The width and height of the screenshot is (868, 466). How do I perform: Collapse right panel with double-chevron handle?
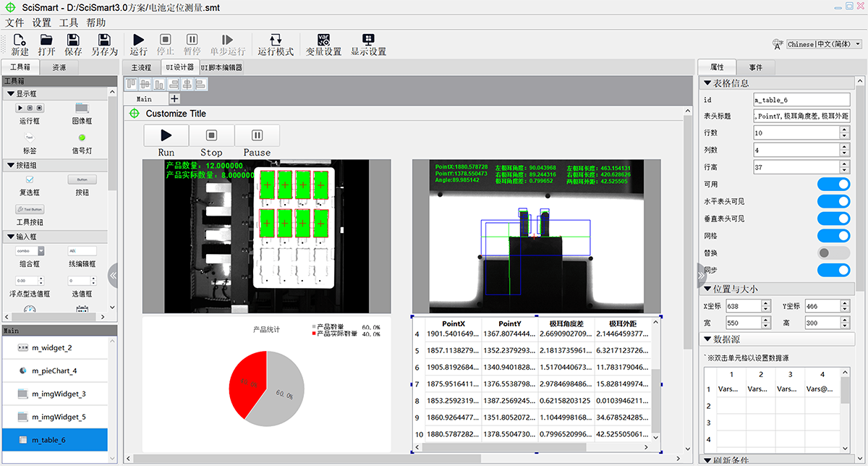[x=701, y=275]
